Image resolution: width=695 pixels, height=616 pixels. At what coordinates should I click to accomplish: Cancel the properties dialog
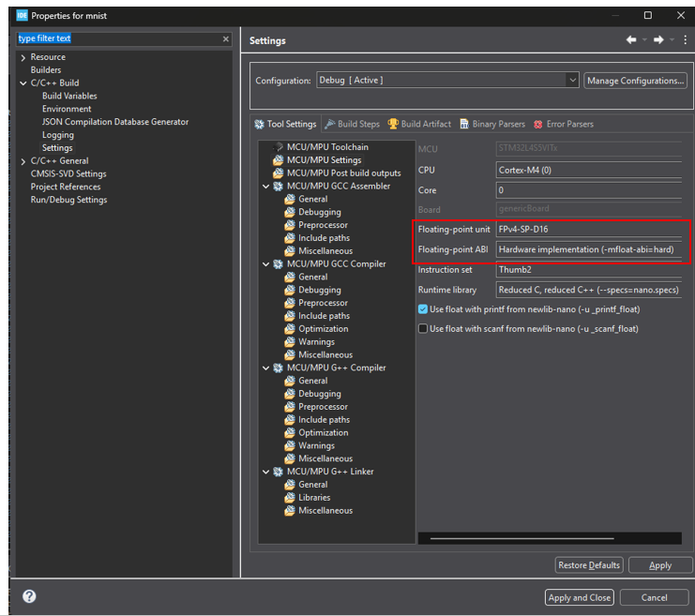654,597
